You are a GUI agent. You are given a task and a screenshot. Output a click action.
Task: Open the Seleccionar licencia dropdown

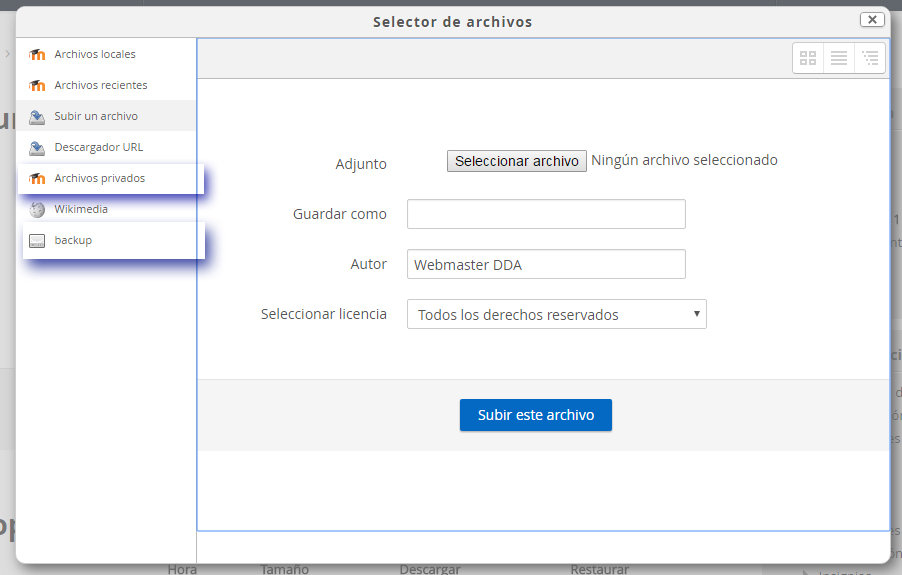tap(556, 315)
